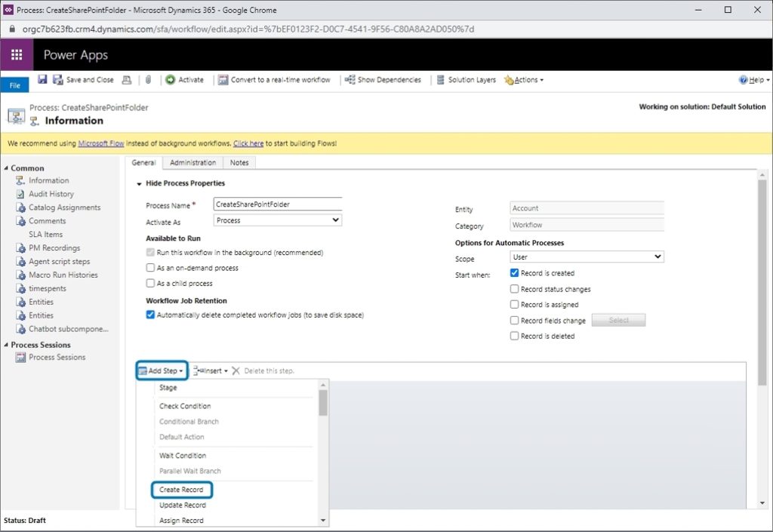Screen dimensions: 773x532
Task: Open the Activate As dropdown
Action: tap(277, 219)
